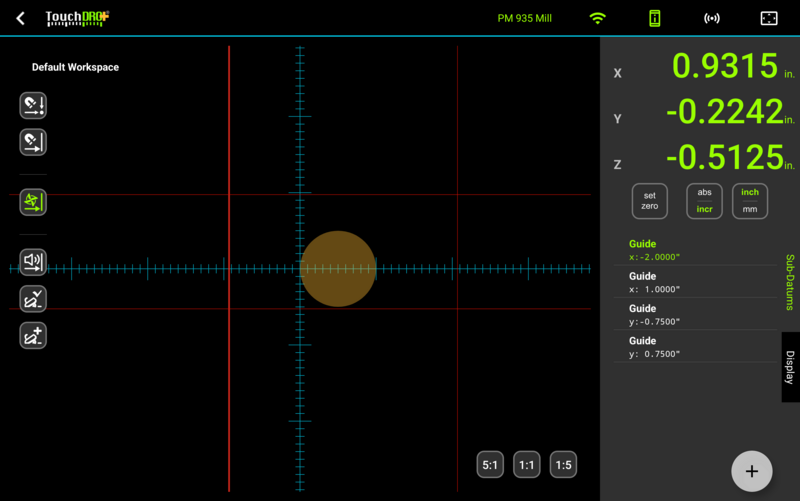The height and width of the screenshot is (501, 800).
Task: Switch to the Sub-Datums tab
Action: point(790,282)
